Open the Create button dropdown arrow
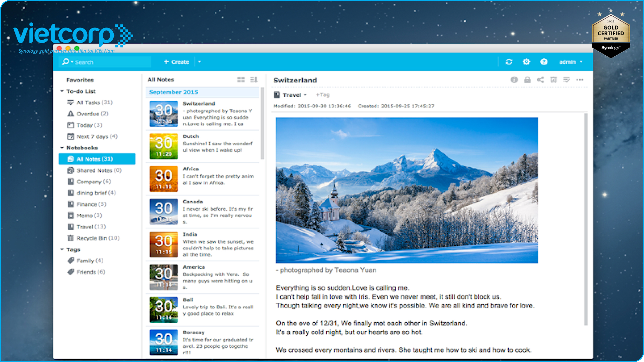 (200, 62)
